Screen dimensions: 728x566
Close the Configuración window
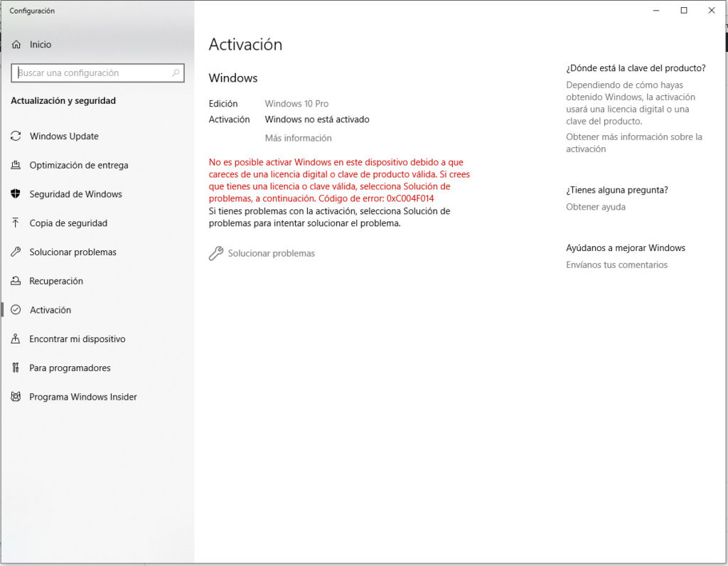711,10
